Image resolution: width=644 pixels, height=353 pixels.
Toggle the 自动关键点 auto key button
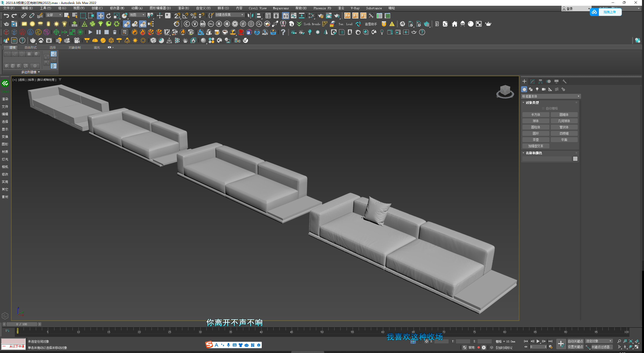pos(575,341)
